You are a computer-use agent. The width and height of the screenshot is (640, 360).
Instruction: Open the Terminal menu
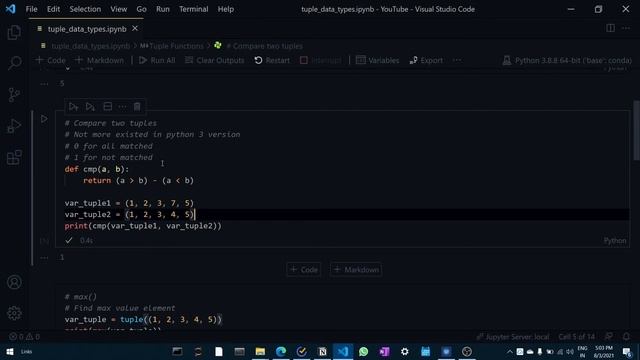click(193, 9)
